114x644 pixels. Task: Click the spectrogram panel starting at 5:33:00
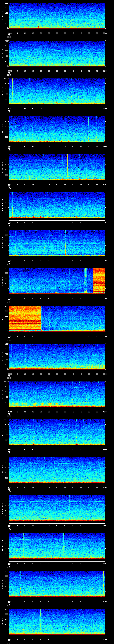[x=57, y=167]
